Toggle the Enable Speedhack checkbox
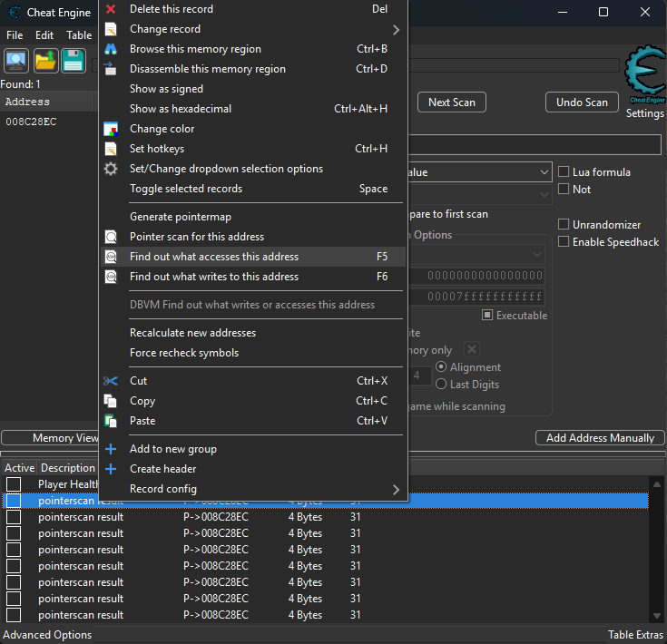The height and width of the screenshot is (644, 667). tap(564, 242)
